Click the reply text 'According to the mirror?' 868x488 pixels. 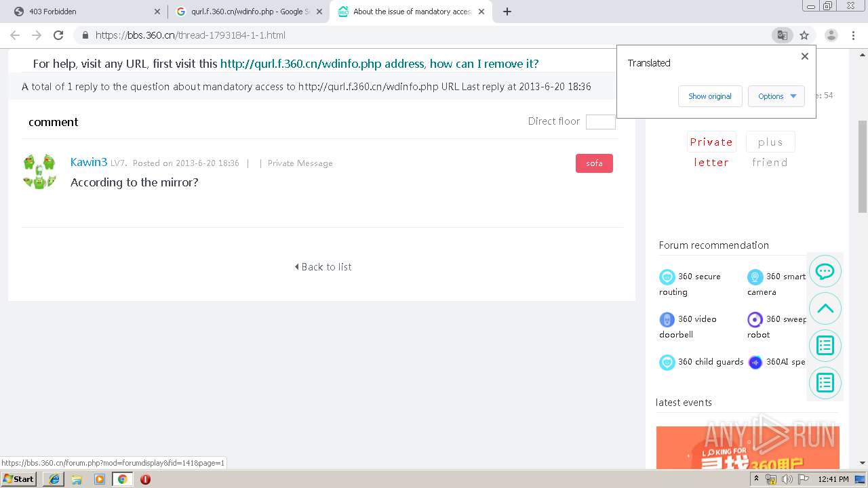click(x=134, y=182)
